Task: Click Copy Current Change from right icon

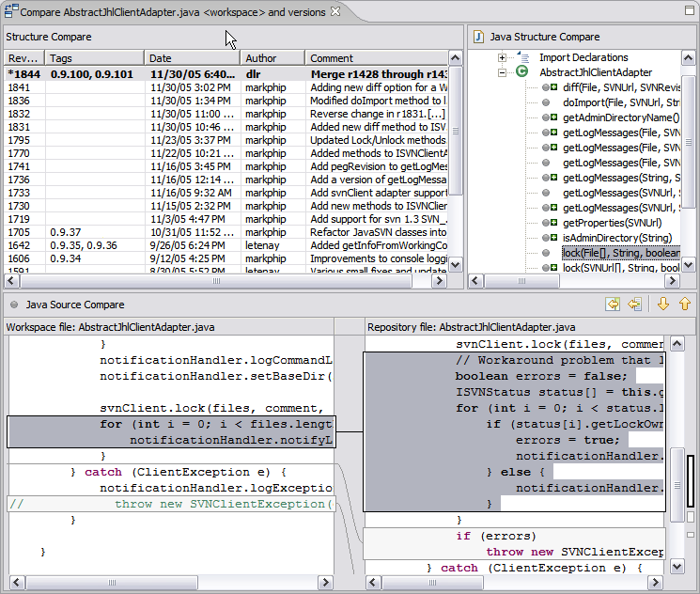Action: coord(635,305)
